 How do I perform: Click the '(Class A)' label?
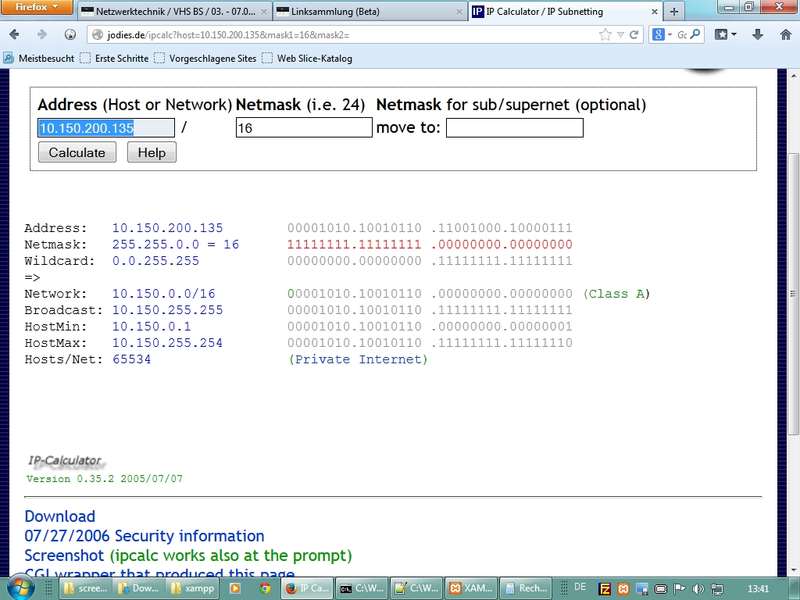[x=616, y=294]
